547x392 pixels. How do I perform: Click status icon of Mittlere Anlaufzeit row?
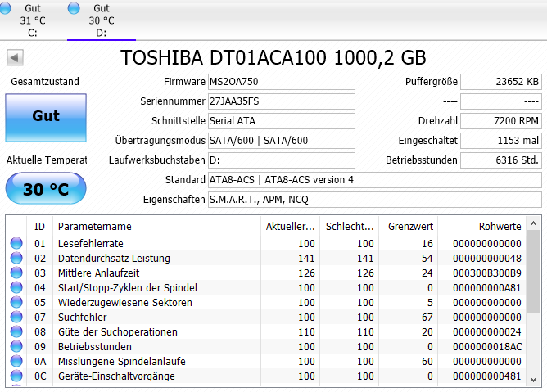click(16, 273)
